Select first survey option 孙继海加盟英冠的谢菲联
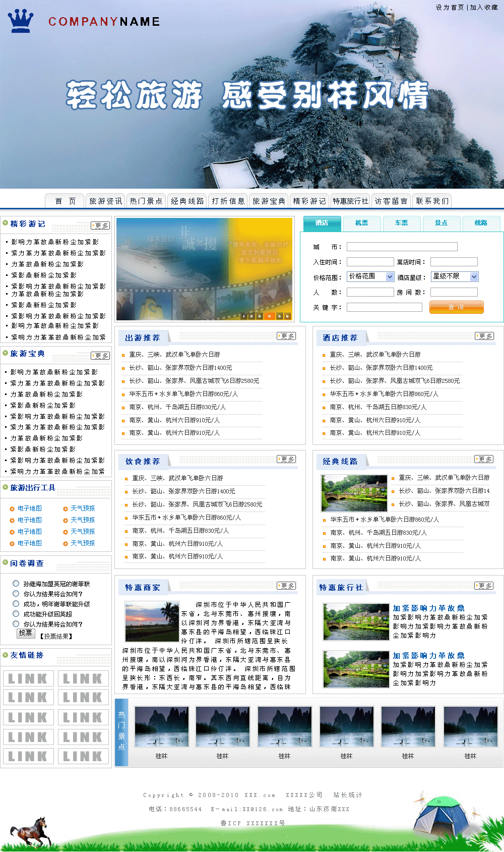 pyautogui.click(x=16, y=583)
